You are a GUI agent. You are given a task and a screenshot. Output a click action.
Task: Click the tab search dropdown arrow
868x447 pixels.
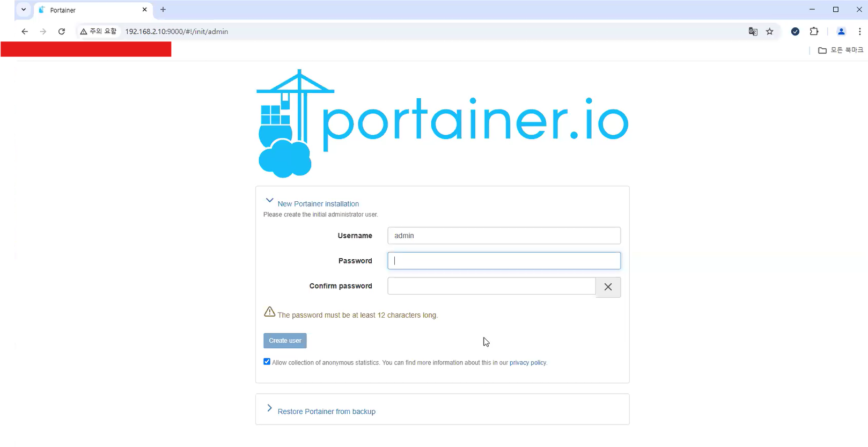coord(24,10)
